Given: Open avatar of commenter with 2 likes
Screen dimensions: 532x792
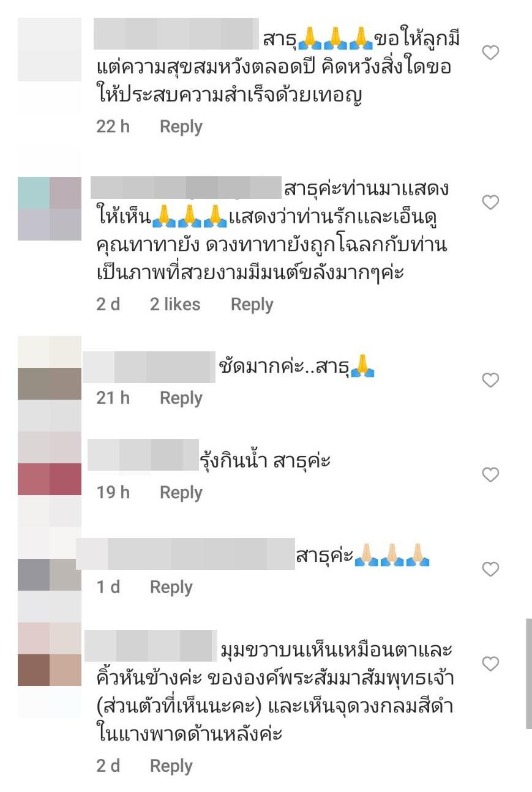Looking at the screenshot, I should pos(50,209).
